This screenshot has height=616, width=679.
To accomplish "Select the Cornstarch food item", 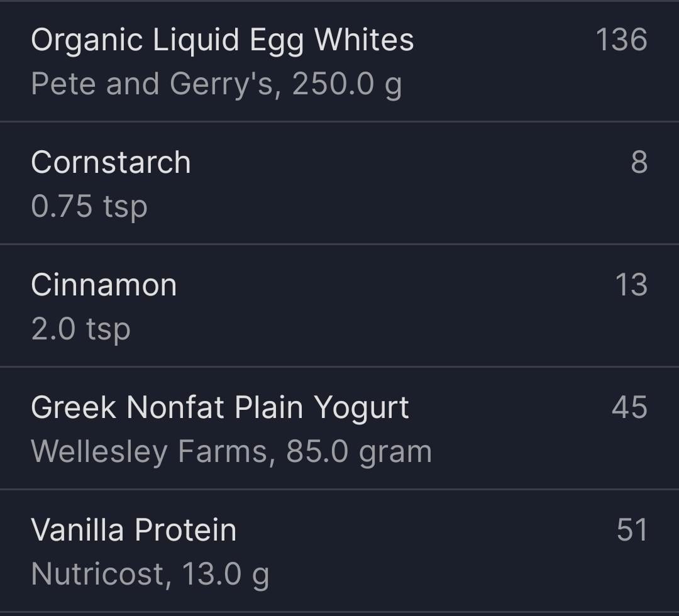I will tap(111, 162).
